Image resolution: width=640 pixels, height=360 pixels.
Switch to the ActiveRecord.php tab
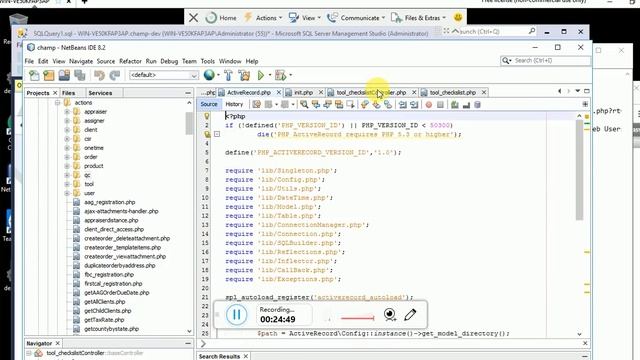tap(249, 93)
